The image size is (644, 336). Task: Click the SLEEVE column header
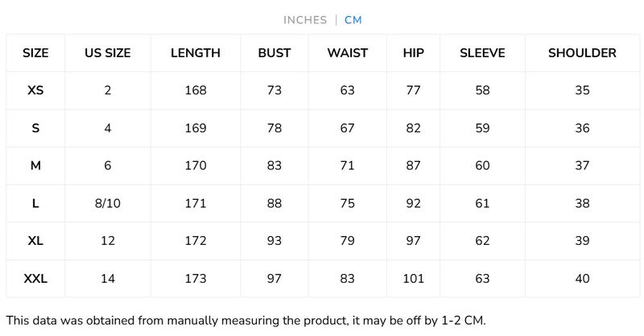click(482, 53)
